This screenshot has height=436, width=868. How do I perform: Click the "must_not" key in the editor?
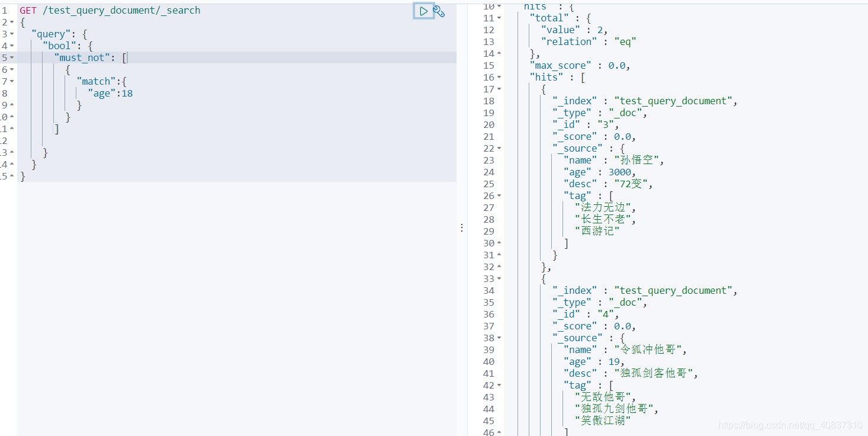click(82, 57)
